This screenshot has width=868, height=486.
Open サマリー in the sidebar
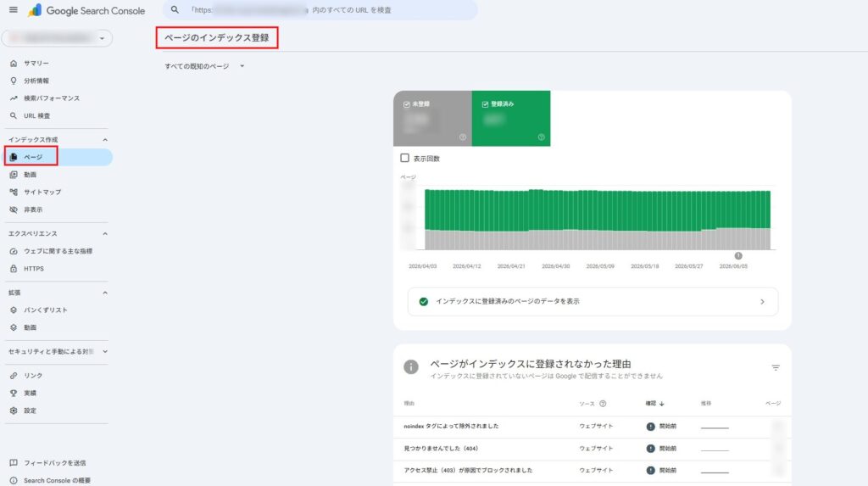[x=36, y=63]
